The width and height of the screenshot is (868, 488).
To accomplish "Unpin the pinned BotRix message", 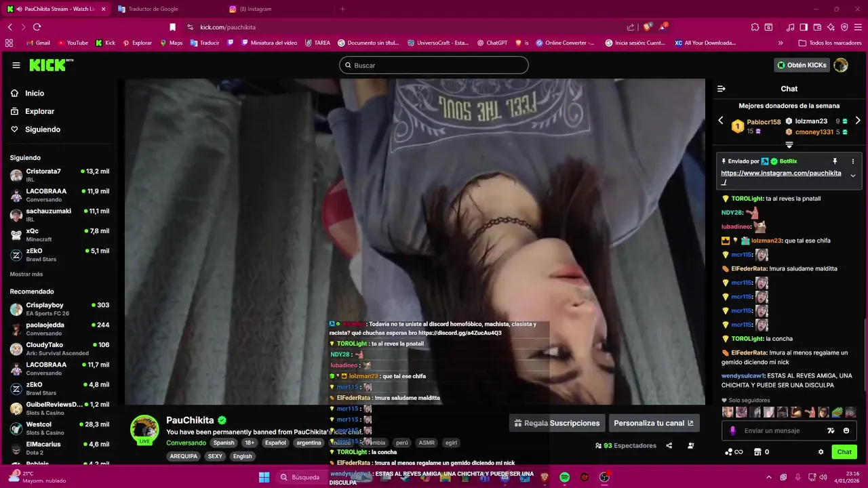I will 835,161.
